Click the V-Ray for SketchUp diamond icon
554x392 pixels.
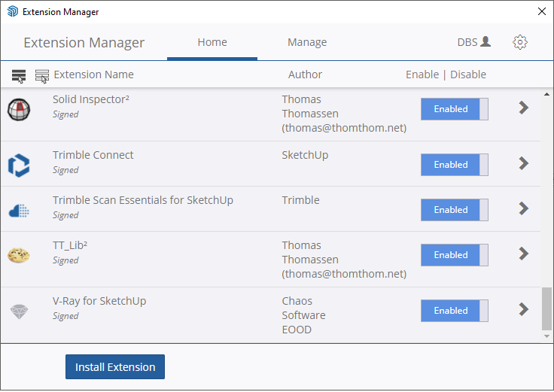click(x=19, y=311)
